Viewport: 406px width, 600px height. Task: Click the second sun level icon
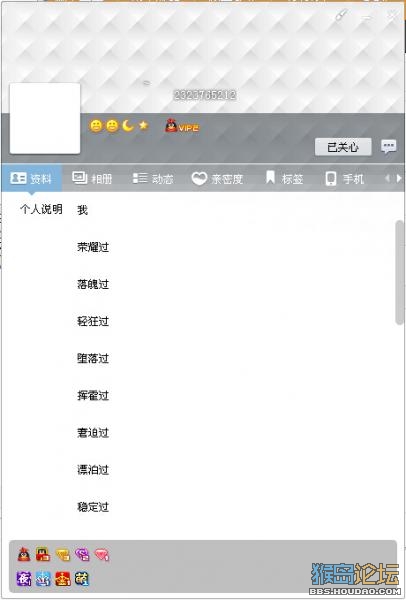pyautogui.click(x=112, y=126)
